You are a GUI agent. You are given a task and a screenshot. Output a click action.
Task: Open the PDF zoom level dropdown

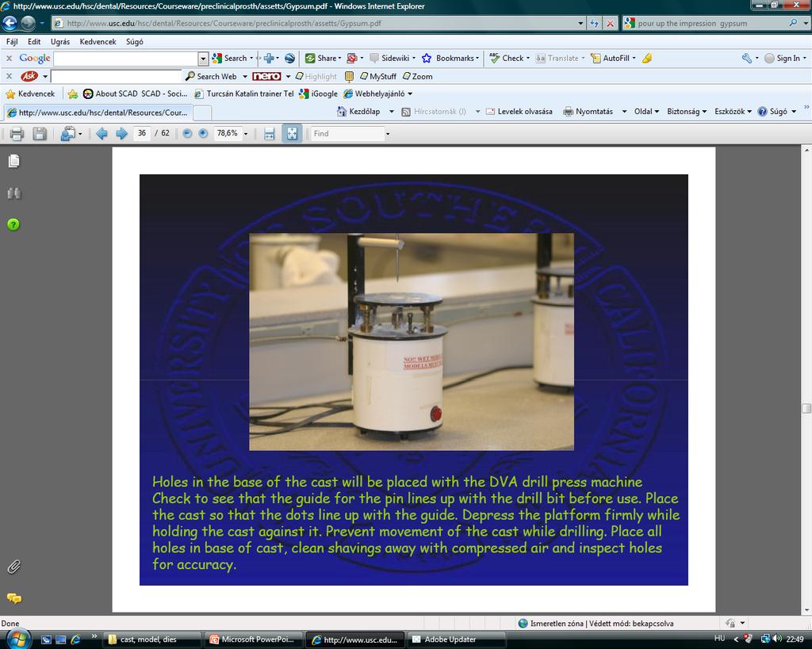tap(246, 134)
